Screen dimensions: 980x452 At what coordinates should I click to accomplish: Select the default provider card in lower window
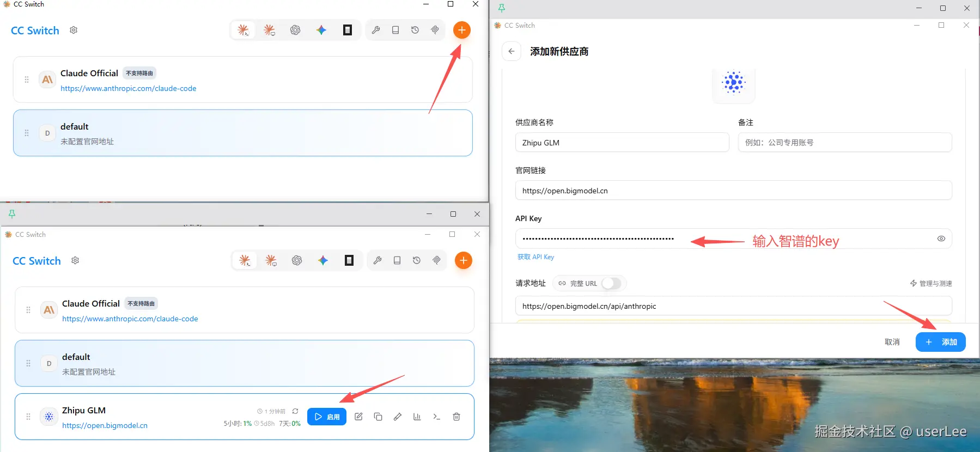(x=245, y=363)
